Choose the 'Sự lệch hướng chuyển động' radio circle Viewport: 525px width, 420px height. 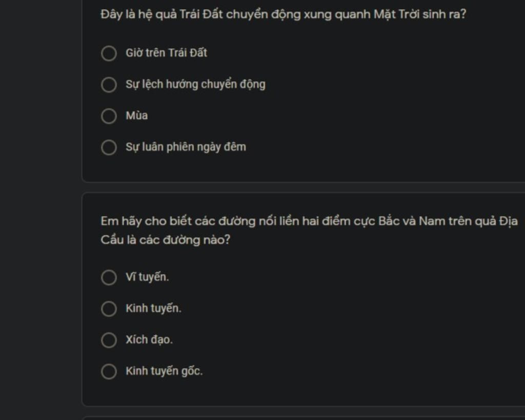pyautogui.click(x=109, y=85)
